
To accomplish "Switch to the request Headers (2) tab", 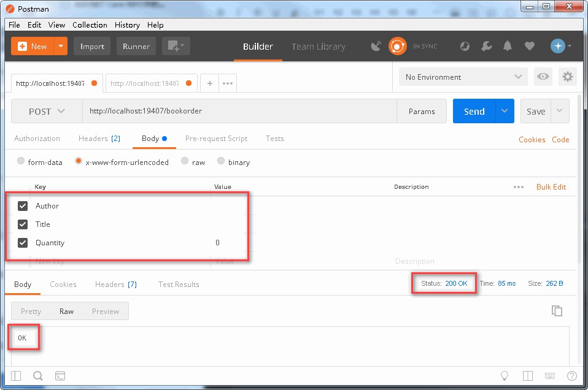I will [x=99, y=138].
